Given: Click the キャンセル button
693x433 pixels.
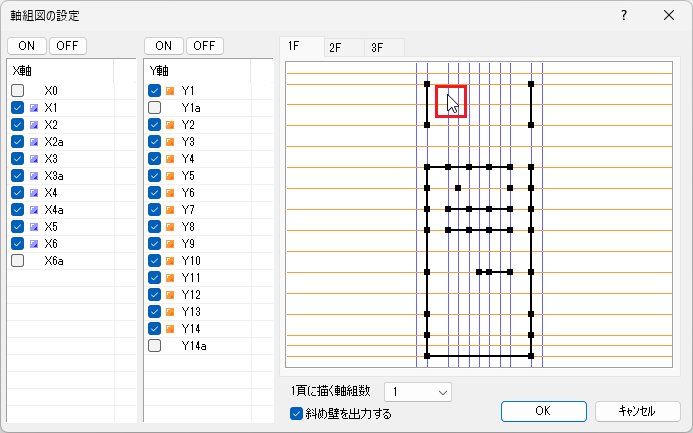Looking at the screenshot, I should click(x=637, y=411).
